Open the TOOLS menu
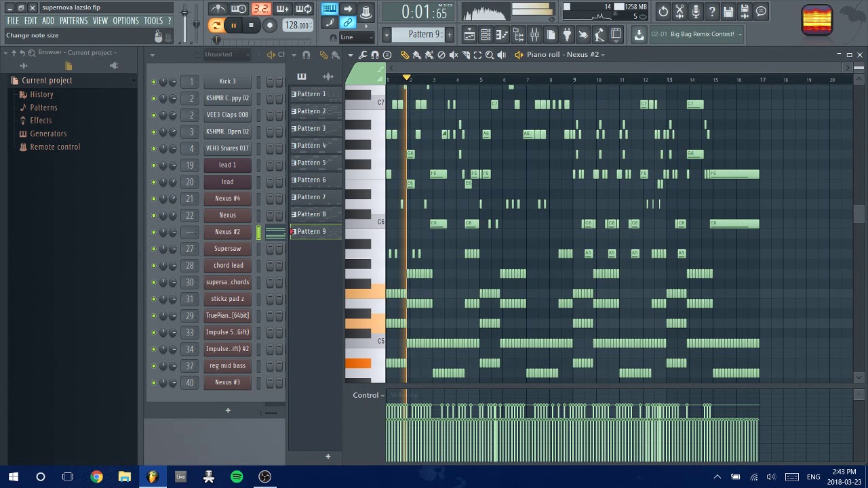This screenshot has height=488, width=868. 153,21
